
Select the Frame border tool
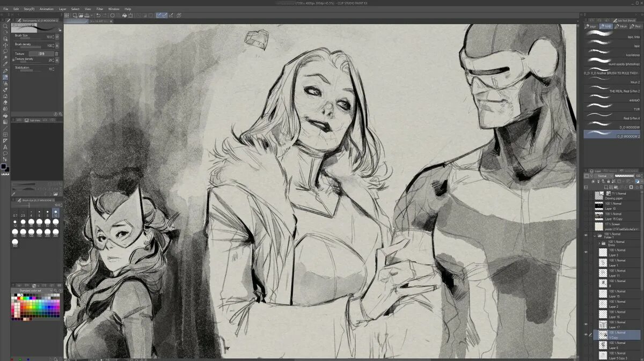click(x=5, y=134)
